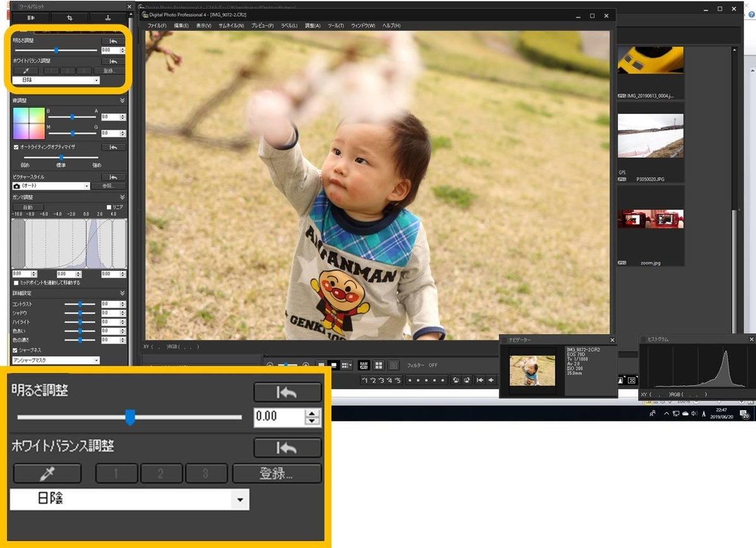Select before/after comparison display mode
Viewport: 756px width, 548px height.
(333, 365)
